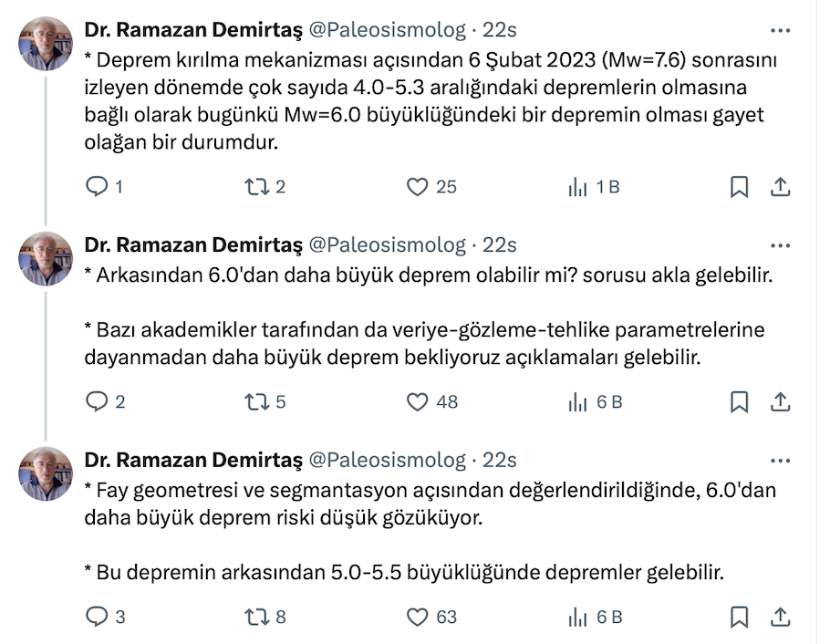The height and width of the screenshot is (644, 830).
Task: Retweet the post with 5 retweets
Action: click(x=256, y=402)
